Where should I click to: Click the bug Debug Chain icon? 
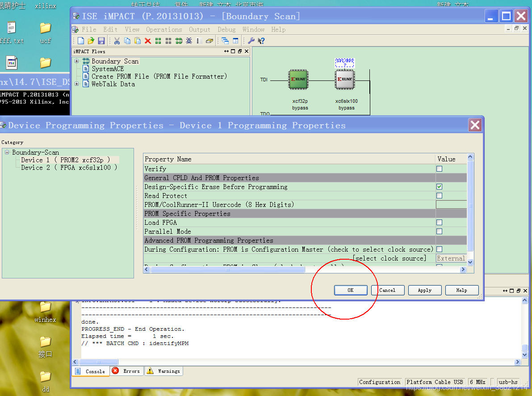(x=189, y=41)
